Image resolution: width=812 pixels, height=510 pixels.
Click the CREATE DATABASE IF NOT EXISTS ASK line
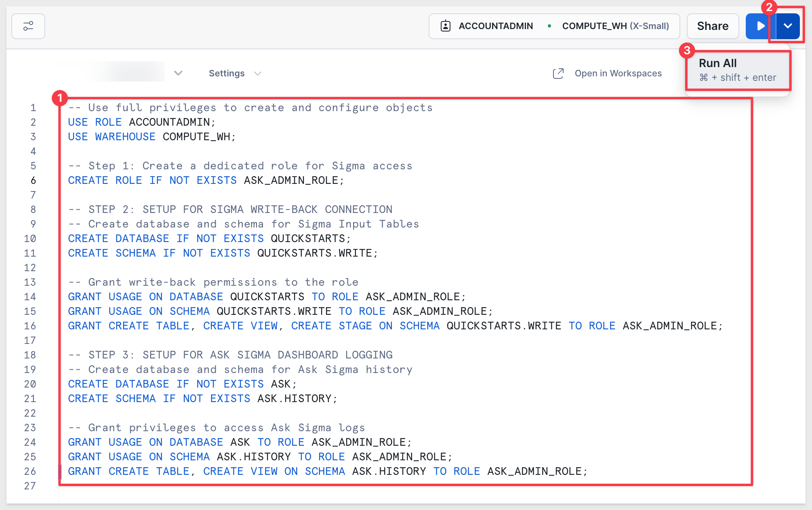[183, 384]
